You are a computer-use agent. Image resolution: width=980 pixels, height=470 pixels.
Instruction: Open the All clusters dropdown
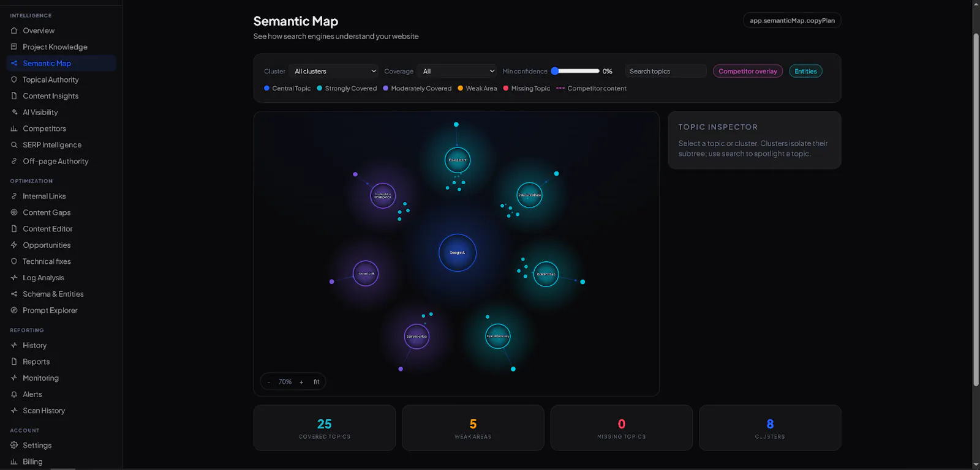tap(335, 71)
